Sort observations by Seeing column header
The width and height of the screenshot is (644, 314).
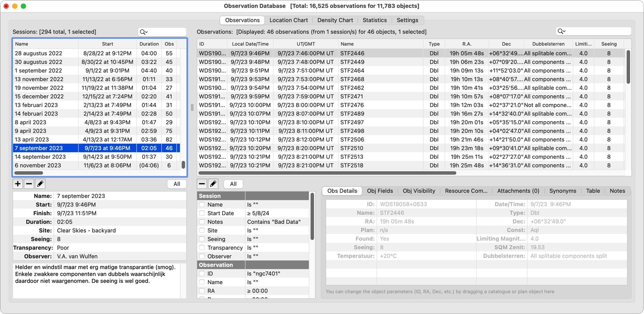(609, 44)
